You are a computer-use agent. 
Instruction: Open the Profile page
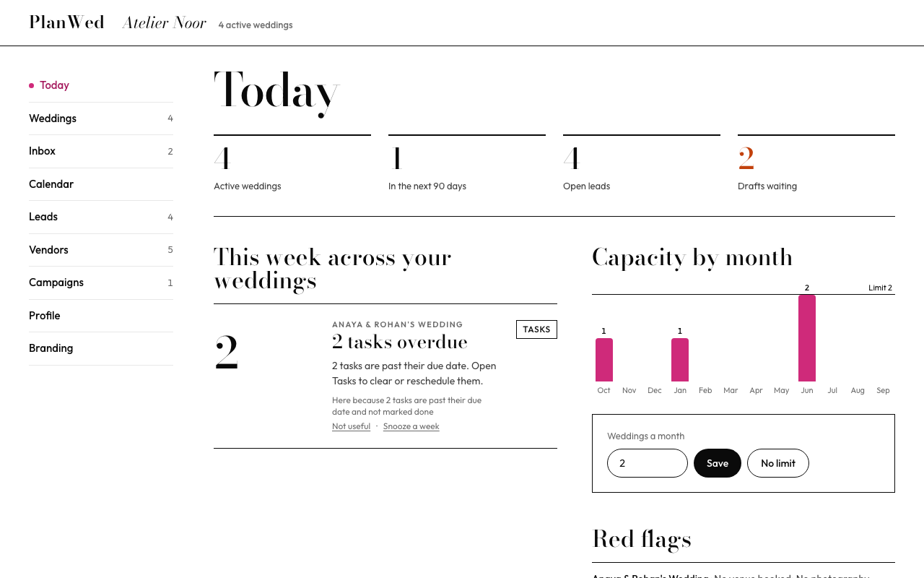coord(101,316)
